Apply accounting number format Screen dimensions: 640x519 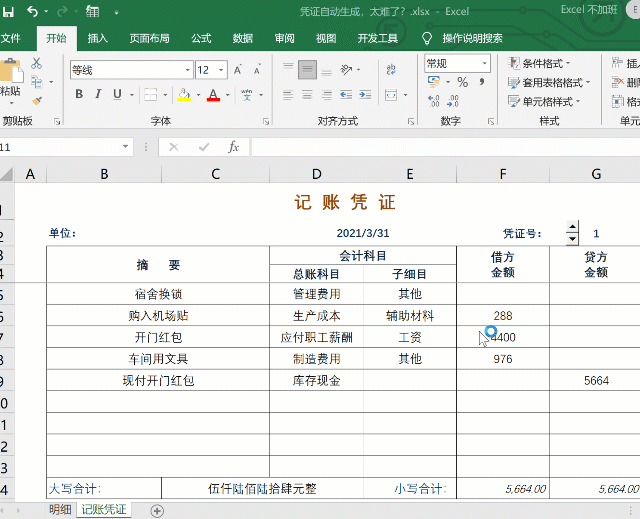434,82
